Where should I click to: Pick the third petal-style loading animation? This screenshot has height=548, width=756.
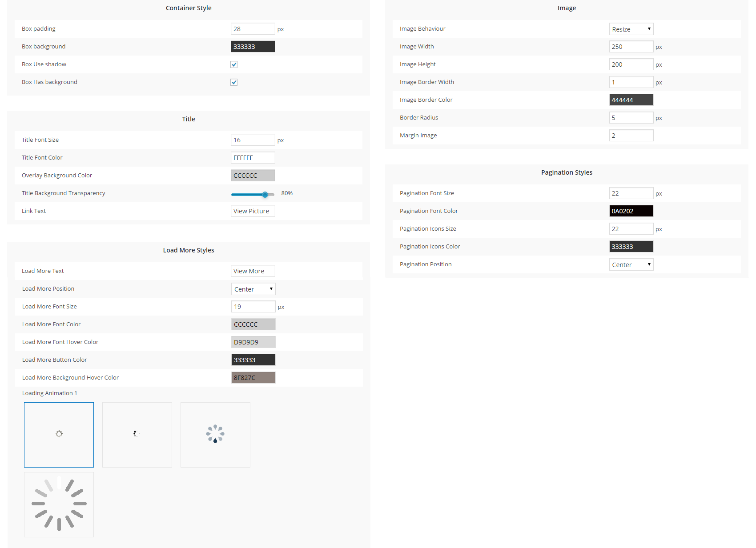click(215, 434)
